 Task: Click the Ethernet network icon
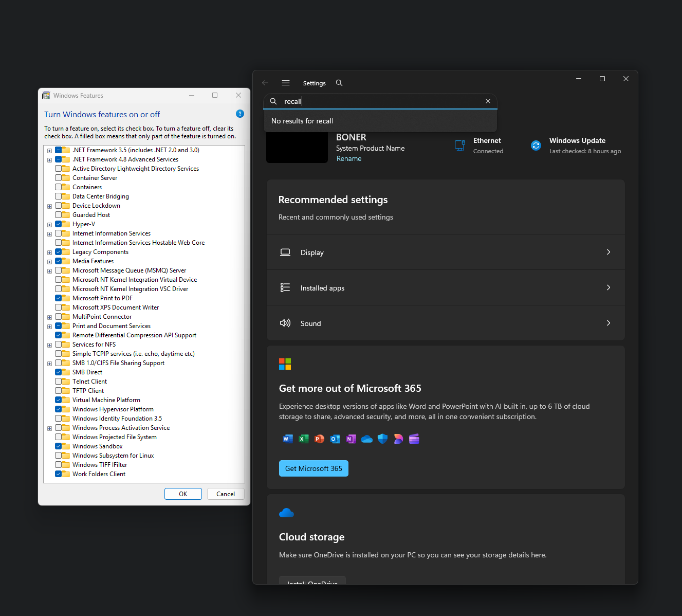(x=460, y=146)
